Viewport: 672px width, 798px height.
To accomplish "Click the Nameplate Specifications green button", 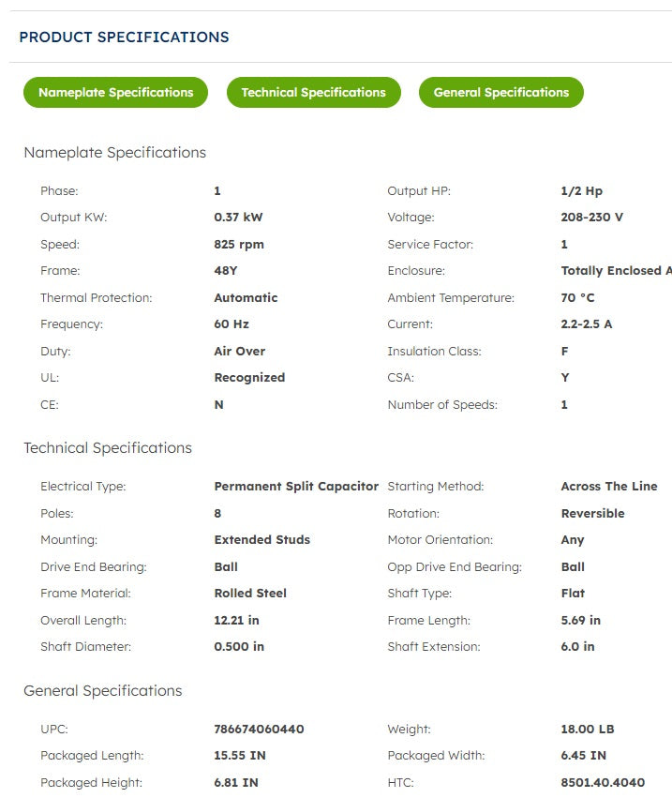I will pos(115,93).
